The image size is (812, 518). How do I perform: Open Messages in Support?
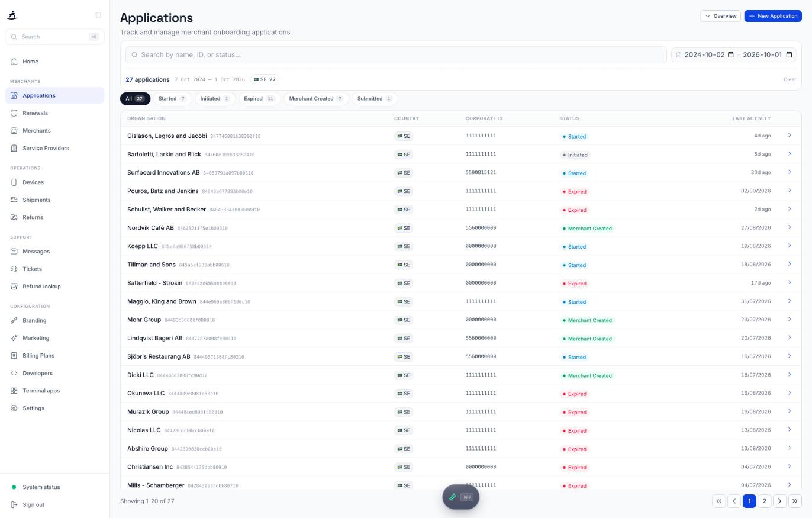54,252
